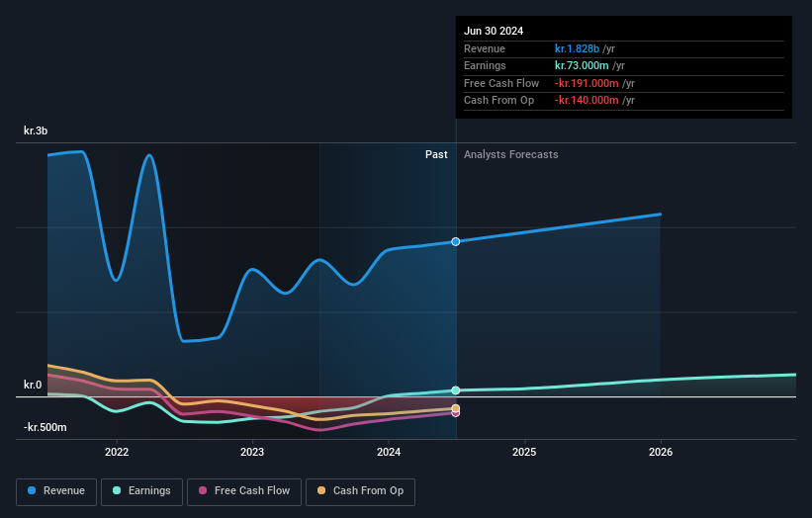The height and width of the screenshot is (518, 812).
Task: Click the Analysts Forecasts label
Action: 511,155
